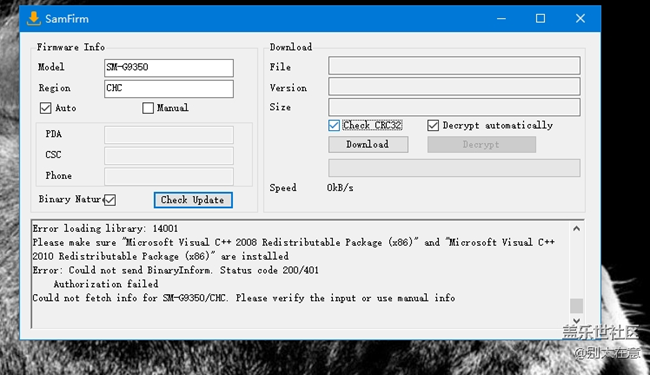Click the Version field in Download
Screen dimensions: 650x375
coord(454,87)
